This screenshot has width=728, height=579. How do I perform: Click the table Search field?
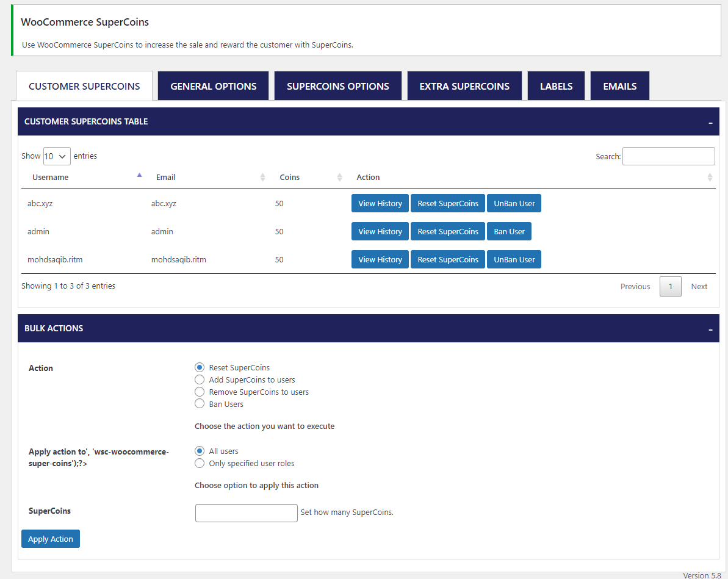[668, 156]
